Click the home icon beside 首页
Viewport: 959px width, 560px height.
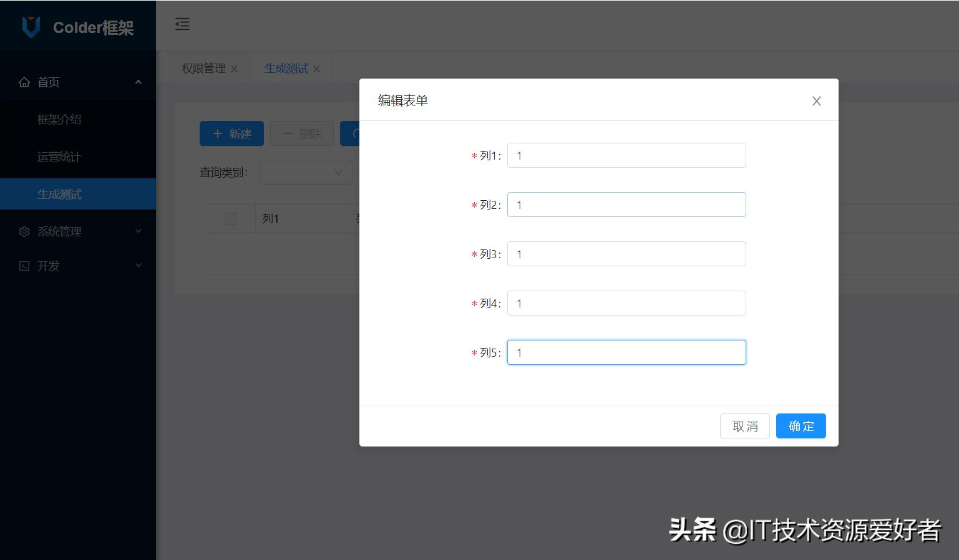pyautogui.click(x=24, y=82)
